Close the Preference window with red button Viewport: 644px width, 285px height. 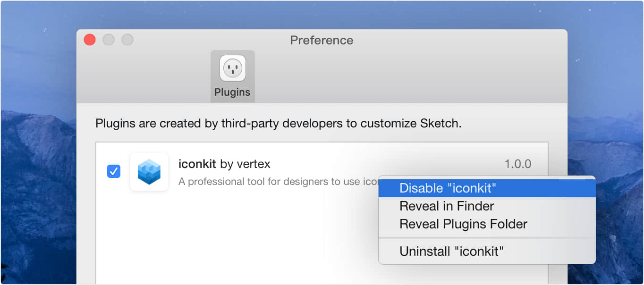point(90,40)
